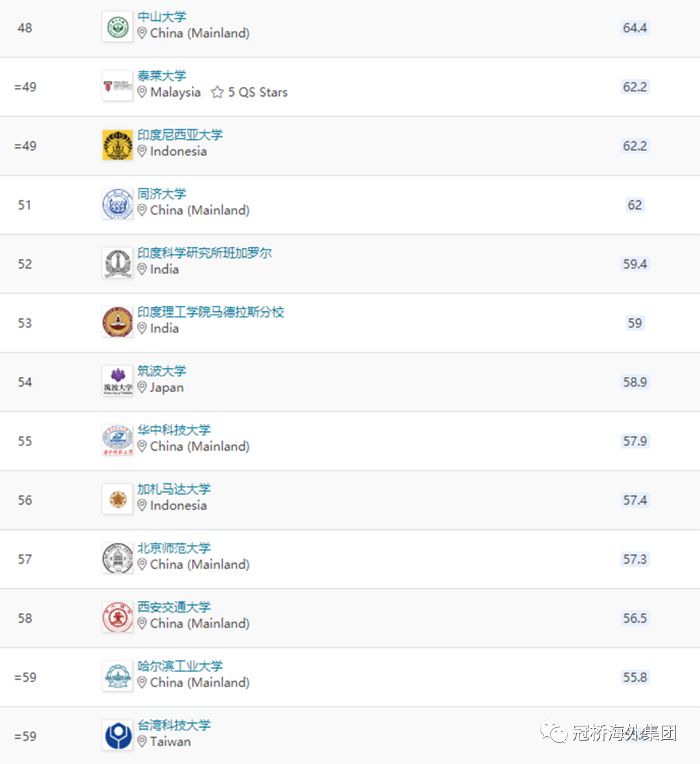Click the 57.4 score for Gadjah Mada

tap(635, 500)
